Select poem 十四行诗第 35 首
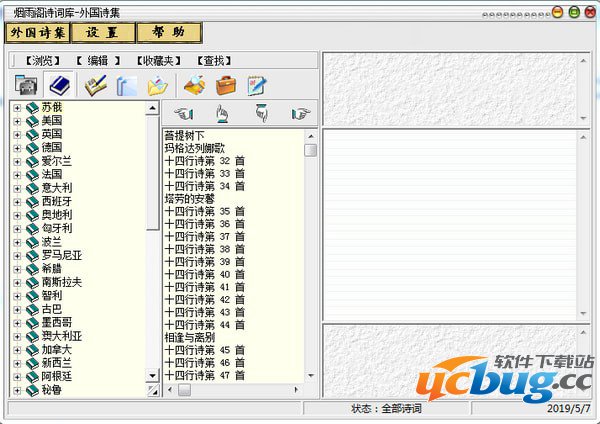Screen dimensions: 600x424 pyautogui.click(x=204, y=211)
